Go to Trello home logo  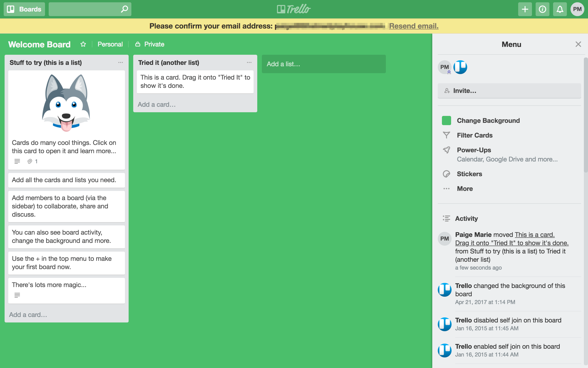pos(294,9)
